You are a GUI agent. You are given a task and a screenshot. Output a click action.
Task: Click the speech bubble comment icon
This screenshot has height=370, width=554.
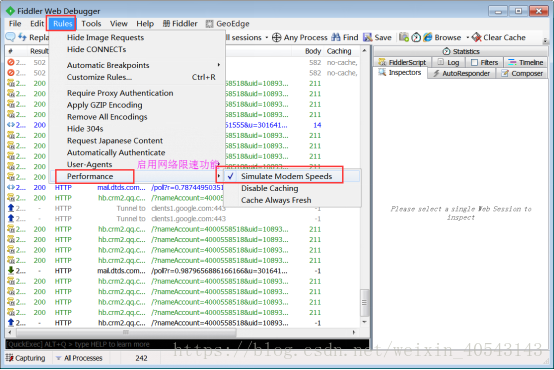tap(11, 37)
